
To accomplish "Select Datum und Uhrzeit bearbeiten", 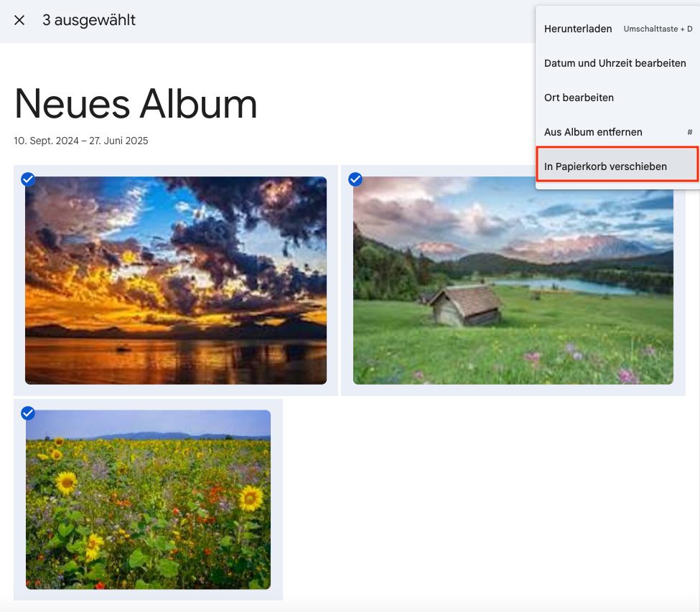I will click(615, 63).
